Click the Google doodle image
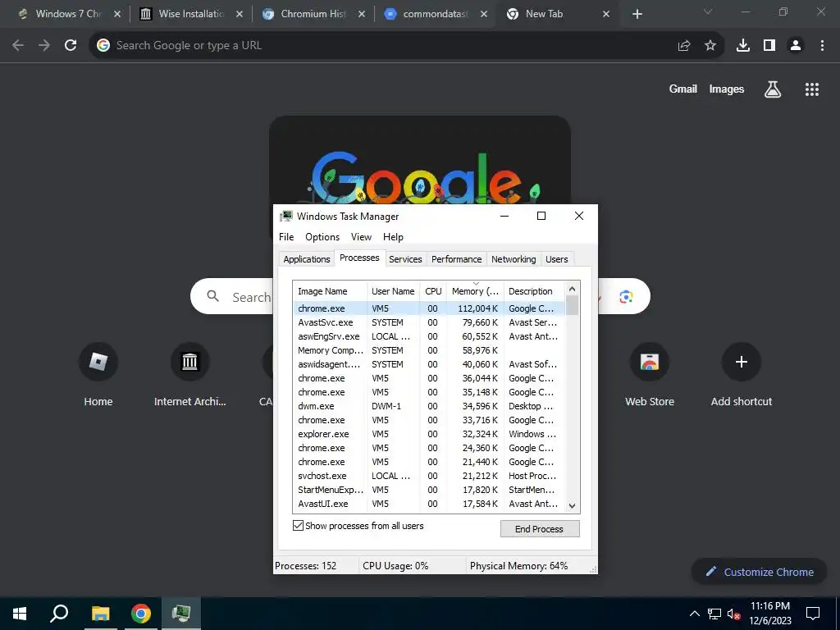The image size is (840, 630). [419, 161]
